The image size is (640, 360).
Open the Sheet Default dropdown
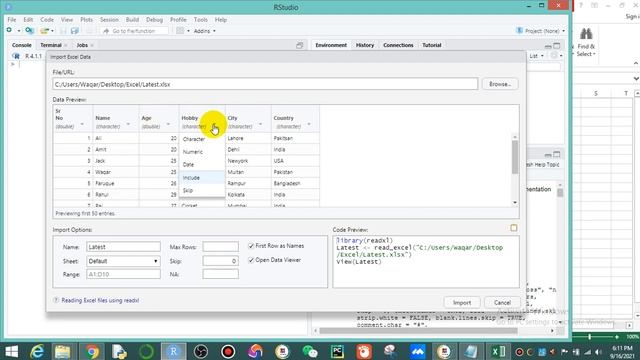click(x=123, y=261)
